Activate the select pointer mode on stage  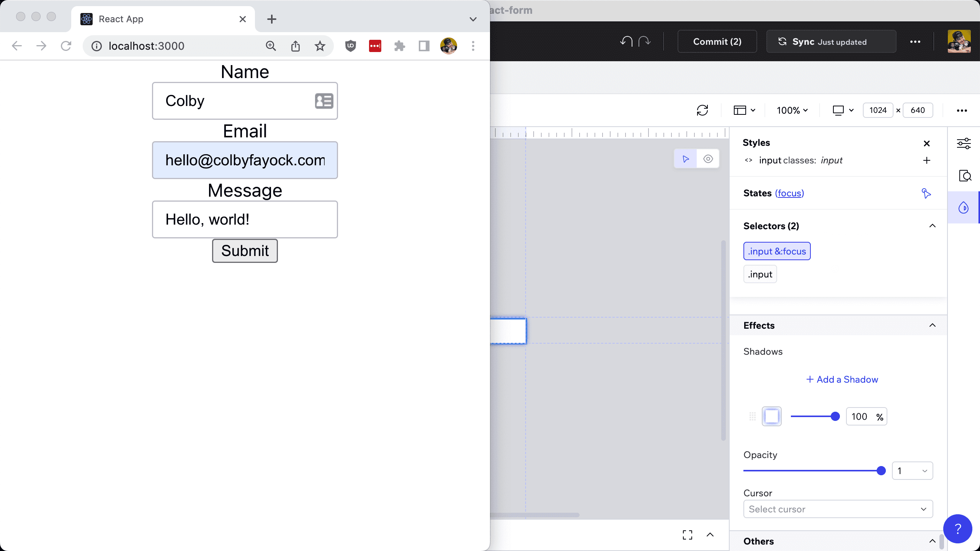click(685, 159)
